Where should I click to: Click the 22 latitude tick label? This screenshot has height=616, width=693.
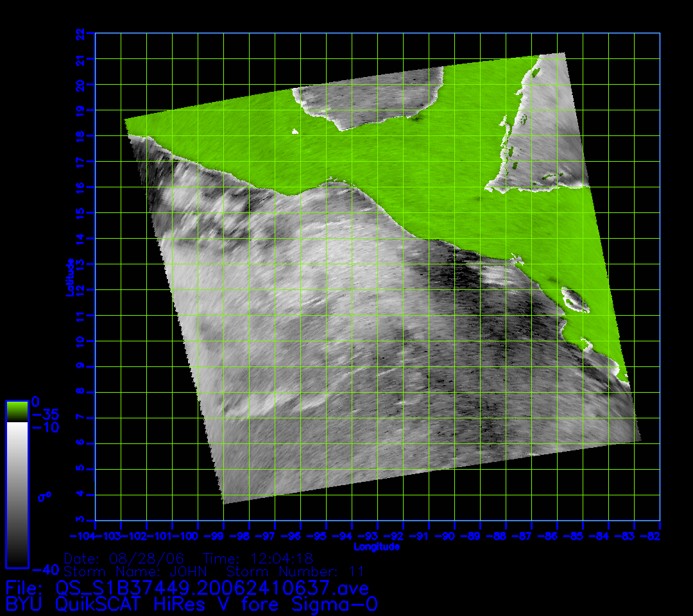[x=80, y=33]
